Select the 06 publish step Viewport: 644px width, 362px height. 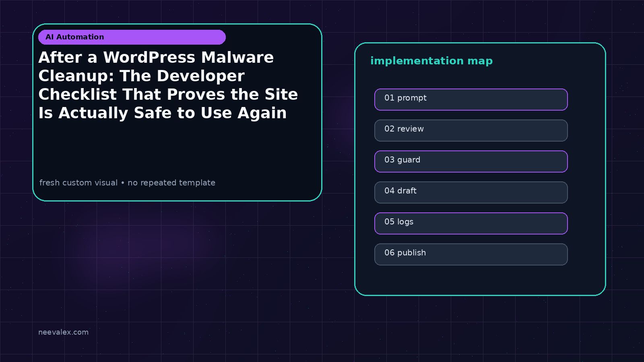tap(471, 254)
